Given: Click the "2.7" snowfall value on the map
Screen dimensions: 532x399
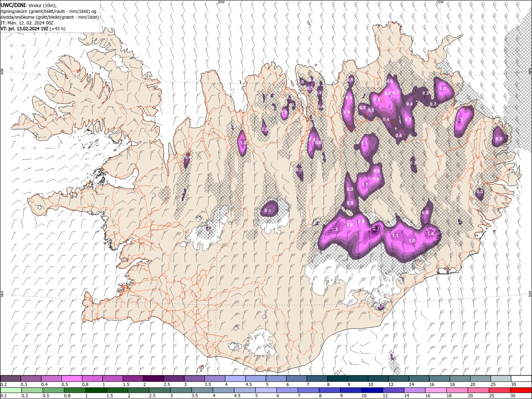Looking at the screenshot, I should click(377, 229).
